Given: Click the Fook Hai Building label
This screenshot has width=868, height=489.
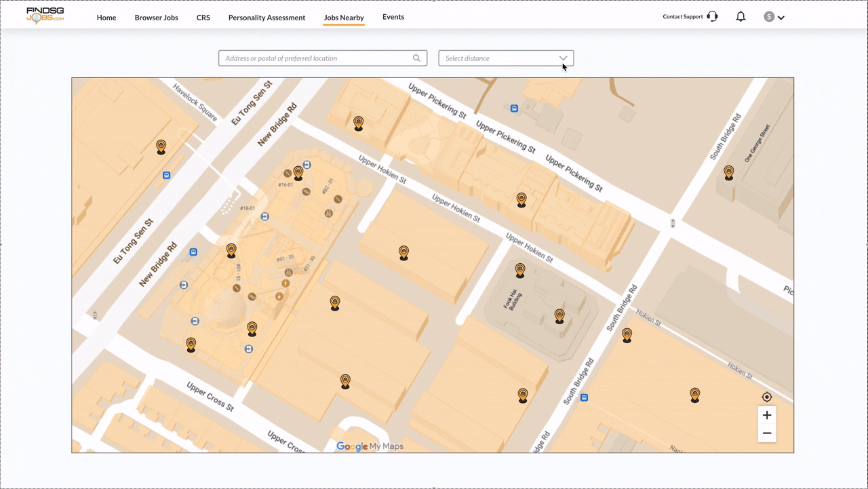Looking at the screenshot, I should coord(513,299).
